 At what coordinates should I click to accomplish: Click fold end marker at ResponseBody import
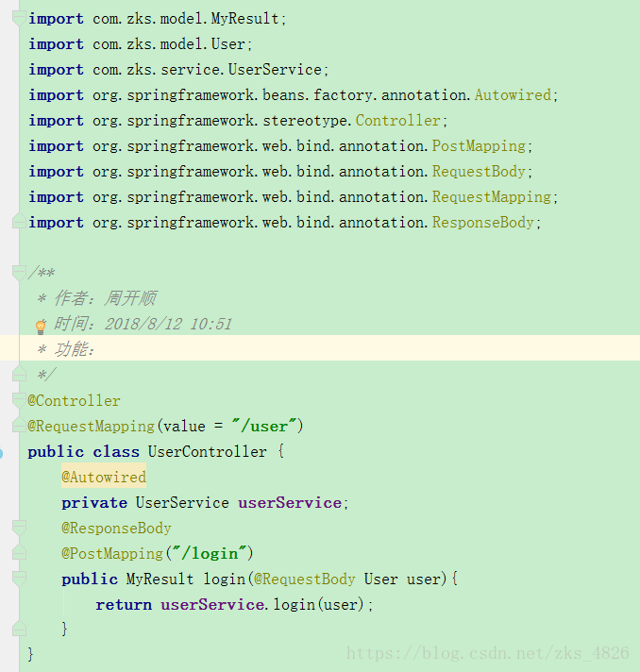pos(19,221)
